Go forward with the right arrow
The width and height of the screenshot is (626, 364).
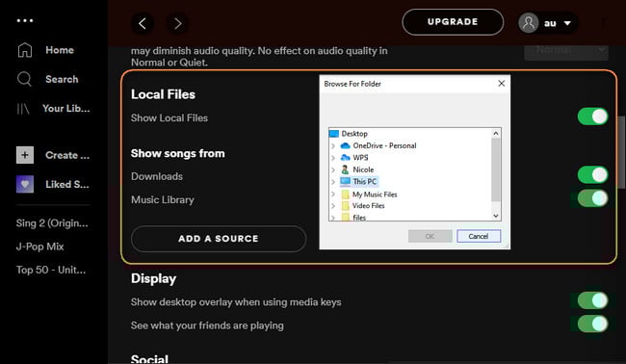(x=177, y=23)
